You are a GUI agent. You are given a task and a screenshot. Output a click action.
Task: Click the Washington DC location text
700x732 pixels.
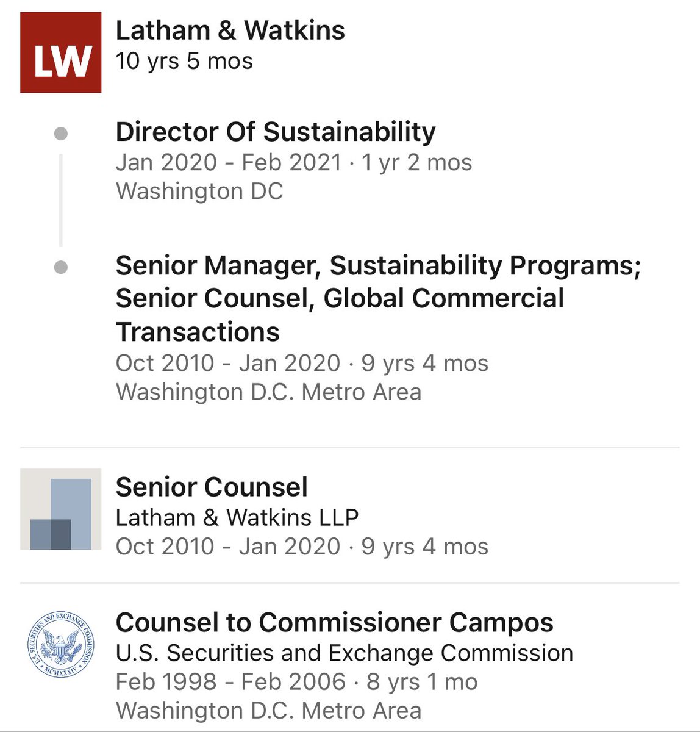tap(199, 192)
